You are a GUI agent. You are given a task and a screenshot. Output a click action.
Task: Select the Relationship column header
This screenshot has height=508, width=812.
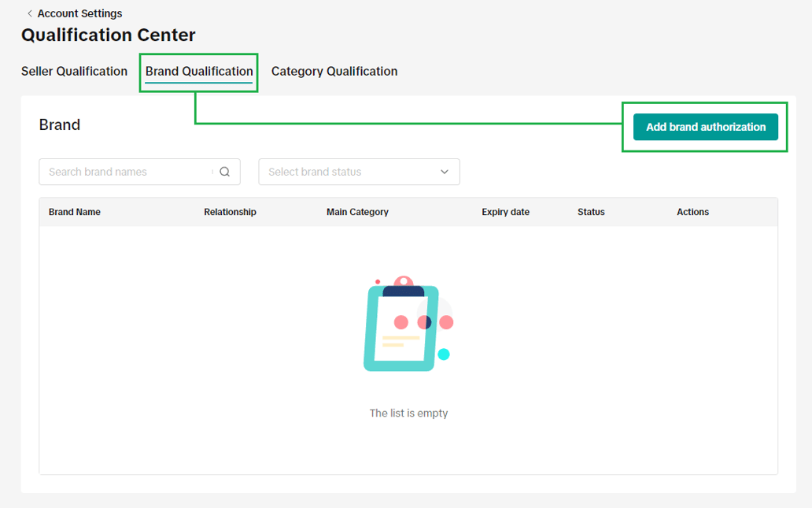click(230, 211)
